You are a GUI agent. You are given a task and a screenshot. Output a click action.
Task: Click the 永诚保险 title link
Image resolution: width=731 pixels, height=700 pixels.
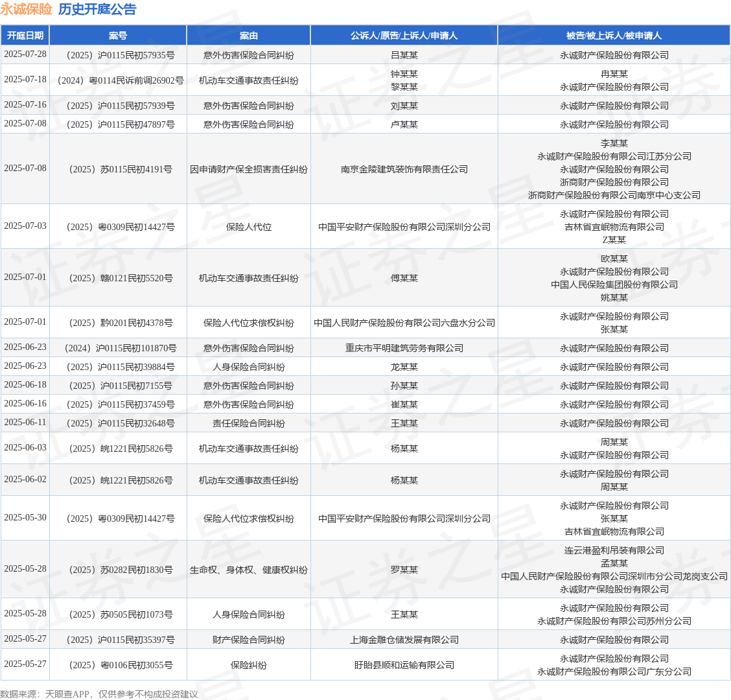point(26,9)
